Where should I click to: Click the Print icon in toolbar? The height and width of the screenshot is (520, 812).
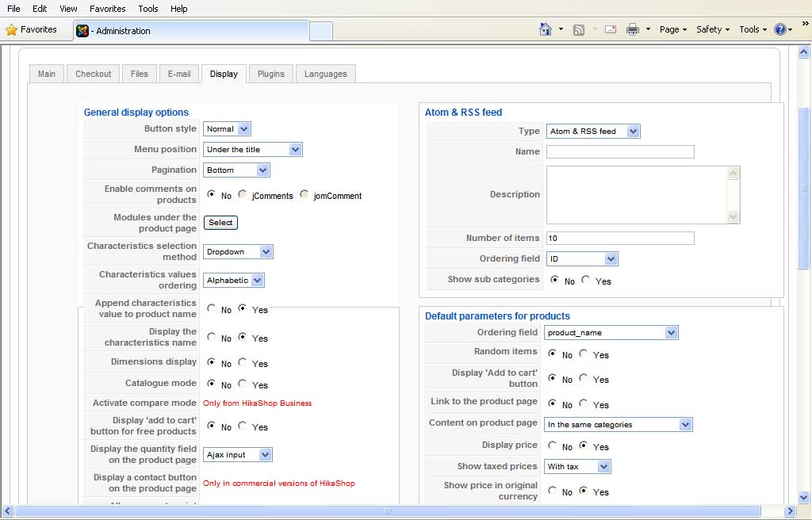[x=633, y=29]
